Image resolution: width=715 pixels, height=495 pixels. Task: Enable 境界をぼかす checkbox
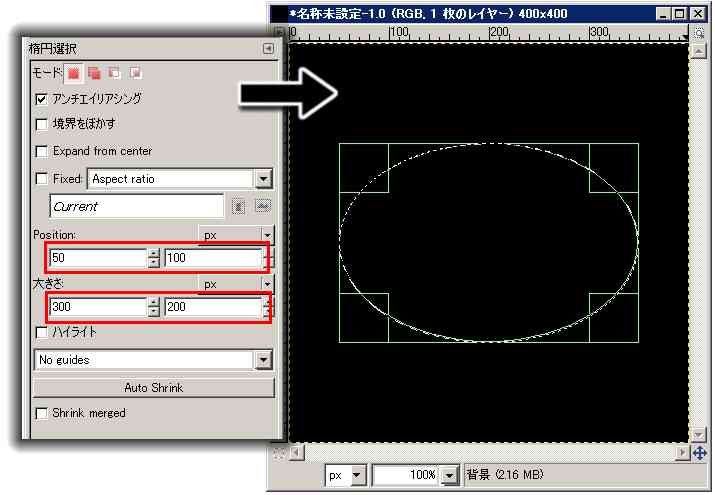tap(41, 124)
